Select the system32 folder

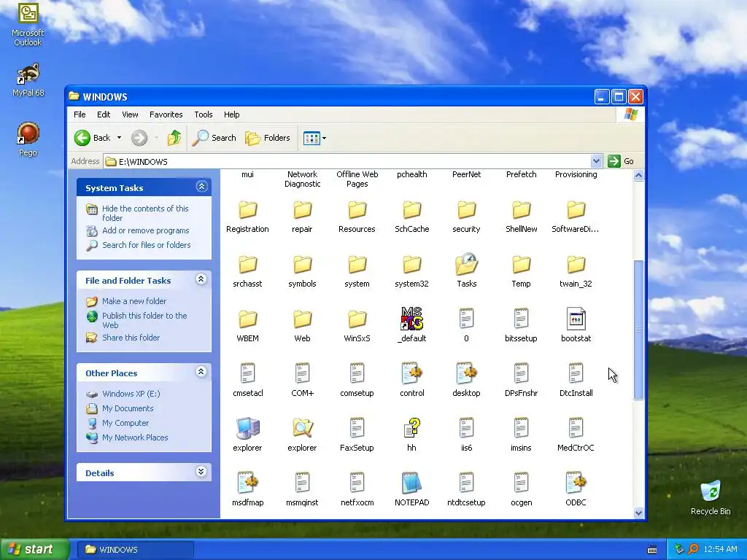click(411, 265)
